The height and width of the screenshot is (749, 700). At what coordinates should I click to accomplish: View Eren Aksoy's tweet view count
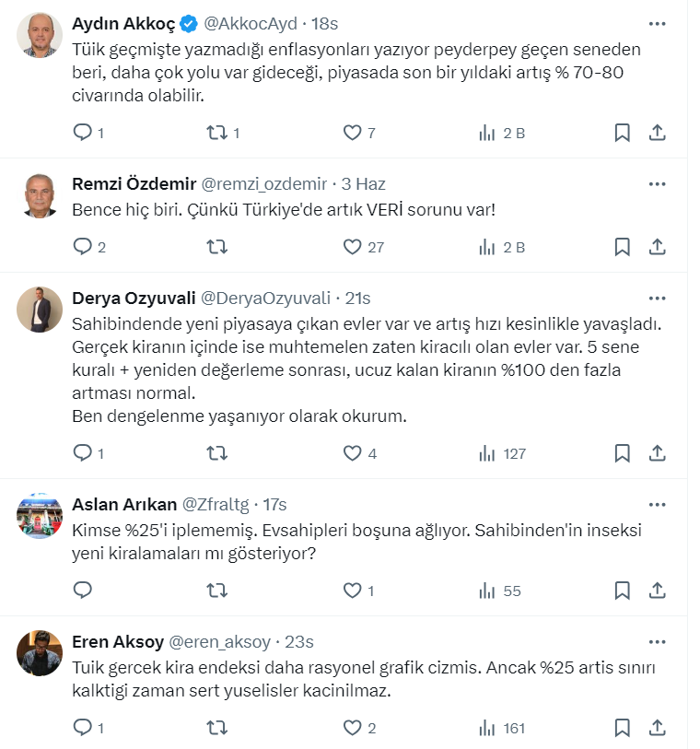pyautogui.click(x=502, y=728)
